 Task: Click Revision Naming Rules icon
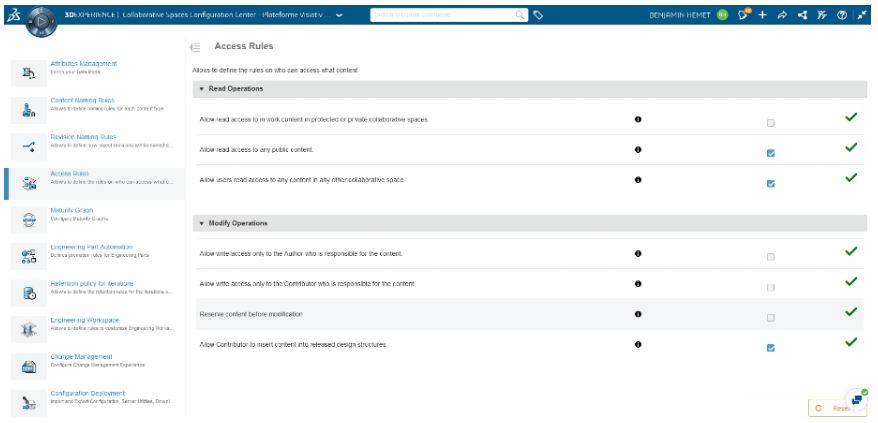(x=29, y=147)
